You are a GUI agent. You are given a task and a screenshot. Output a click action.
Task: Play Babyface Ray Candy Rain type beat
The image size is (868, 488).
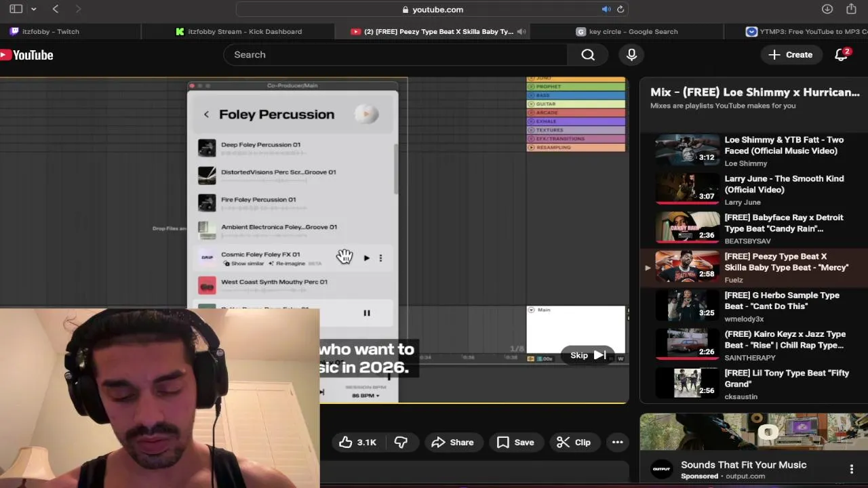tap(754, 228)
